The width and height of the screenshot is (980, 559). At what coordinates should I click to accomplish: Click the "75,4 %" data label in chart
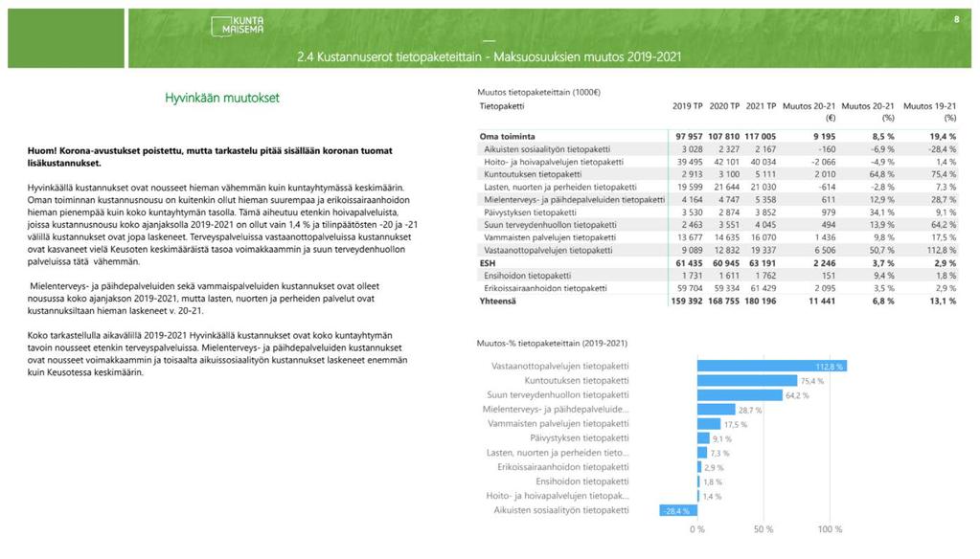[x=812, y=381]
